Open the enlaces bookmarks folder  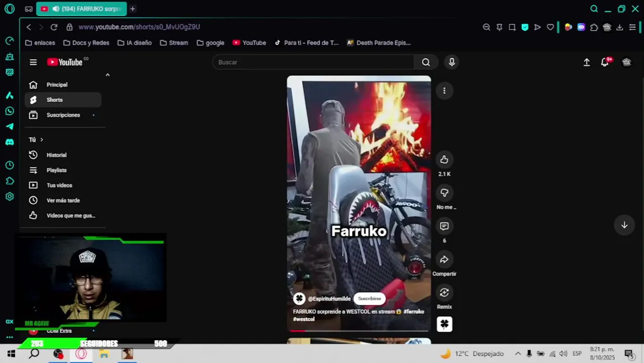(40, 43)
